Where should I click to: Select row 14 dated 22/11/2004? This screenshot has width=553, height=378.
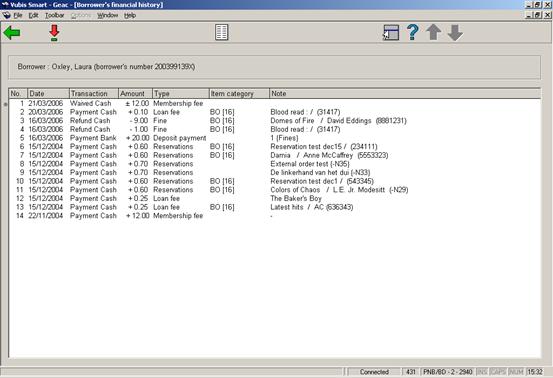(274, 215)
